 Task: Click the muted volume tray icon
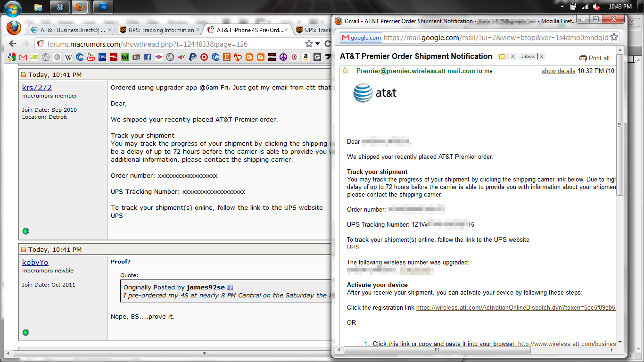click(596, 7)
